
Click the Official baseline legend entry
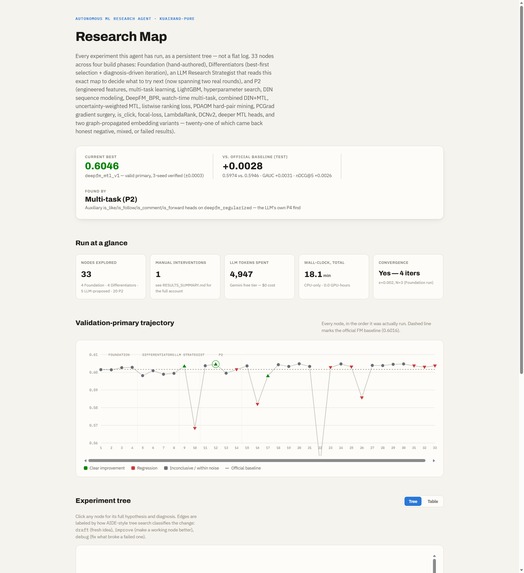pyautogui.click(x=243, y=468)
